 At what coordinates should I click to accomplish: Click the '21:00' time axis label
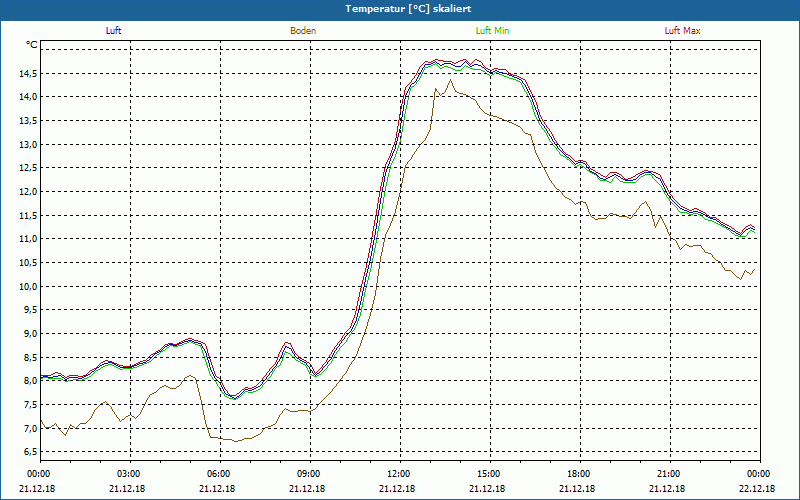click(x=669, y=474)
